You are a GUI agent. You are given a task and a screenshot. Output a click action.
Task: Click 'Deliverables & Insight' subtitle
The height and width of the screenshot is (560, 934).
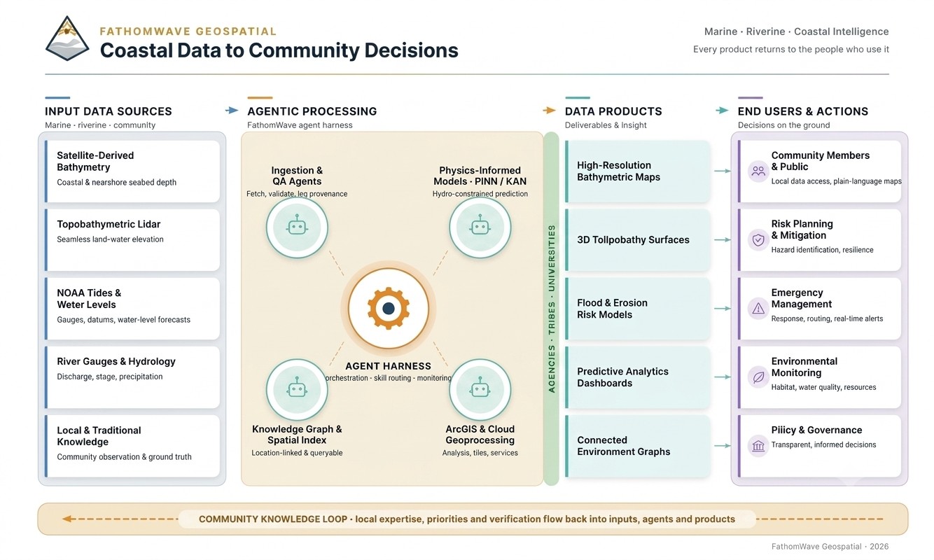(x=606, y=125)
